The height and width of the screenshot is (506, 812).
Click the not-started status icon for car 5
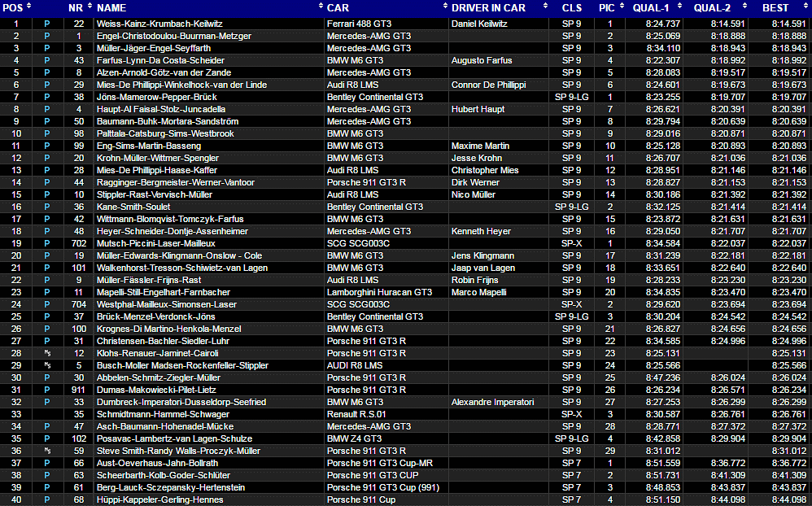point(47,365)
